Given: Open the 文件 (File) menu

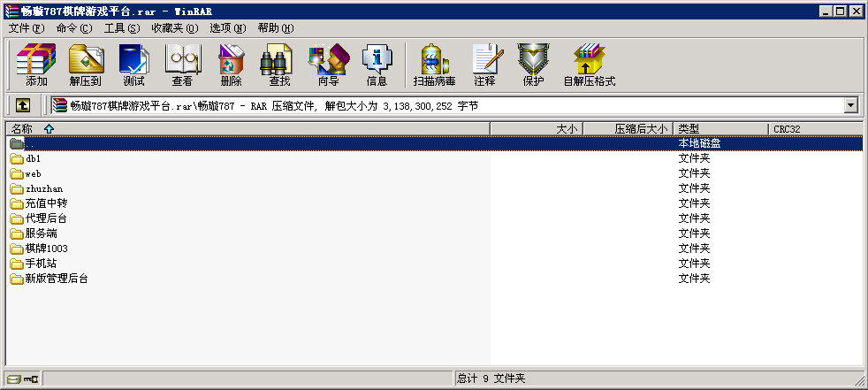Looking at the screenshot, I should pyautogui.click(x=26, y=28).
